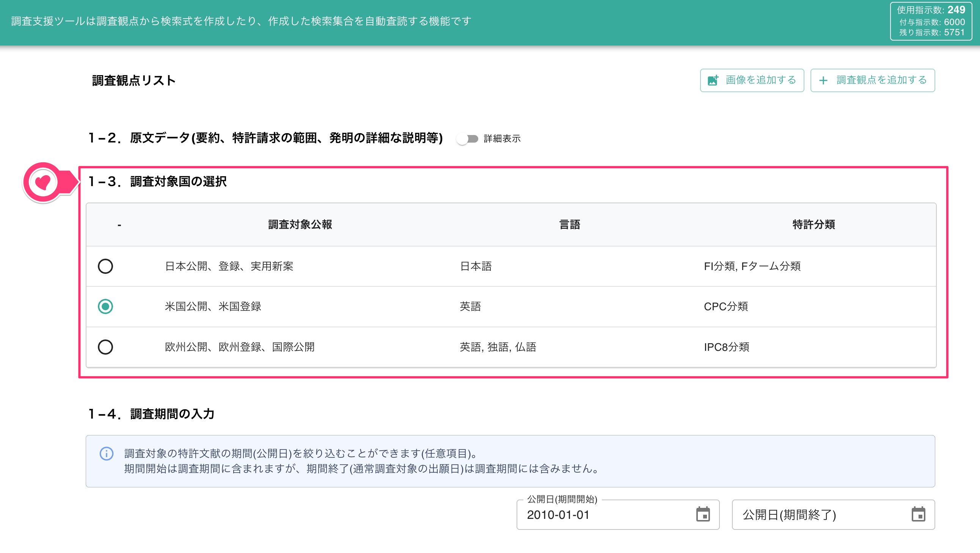Click the 調査対象公報 column header
980x553 pixels.
[x=300, y=225]
